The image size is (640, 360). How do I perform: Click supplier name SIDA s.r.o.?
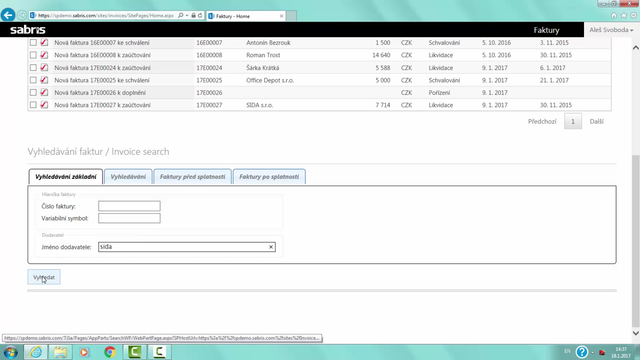(259, 105)
